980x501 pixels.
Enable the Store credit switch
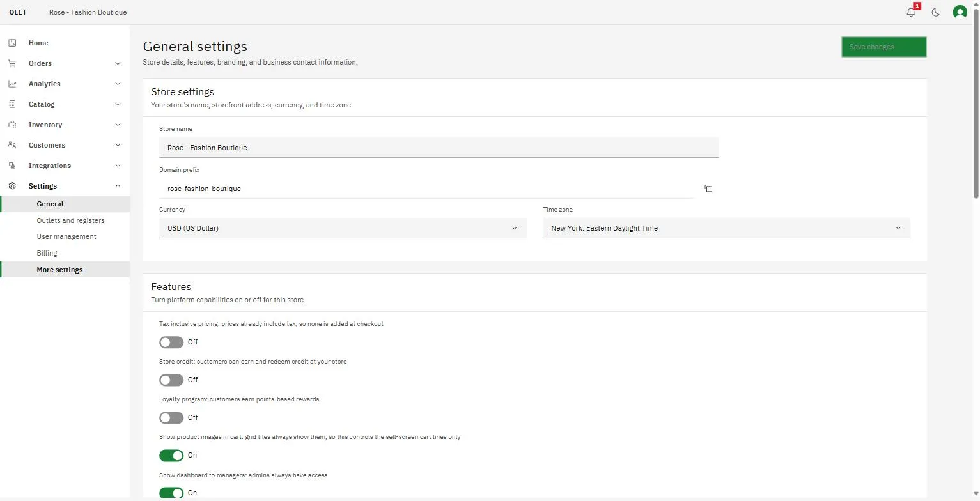(171, 380)
